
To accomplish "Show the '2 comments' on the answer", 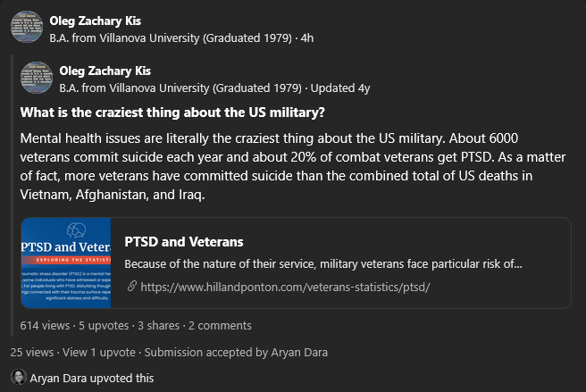I will click(x=220, y=326).
